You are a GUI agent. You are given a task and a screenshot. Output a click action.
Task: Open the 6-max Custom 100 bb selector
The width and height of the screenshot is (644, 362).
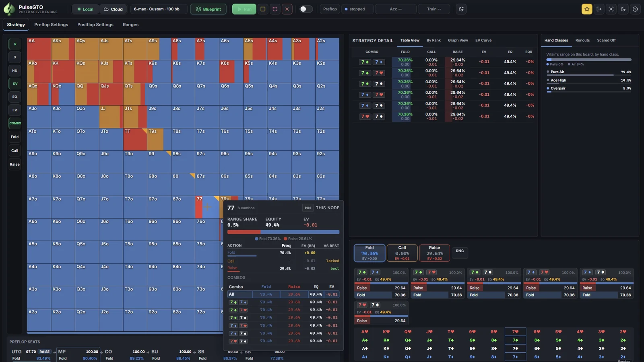pos(160,9)
